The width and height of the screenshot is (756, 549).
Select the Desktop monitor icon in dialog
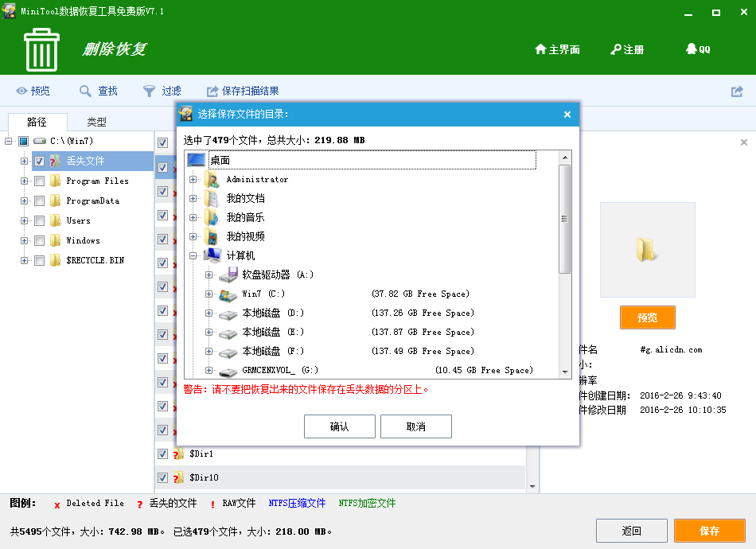coord(197,160)
